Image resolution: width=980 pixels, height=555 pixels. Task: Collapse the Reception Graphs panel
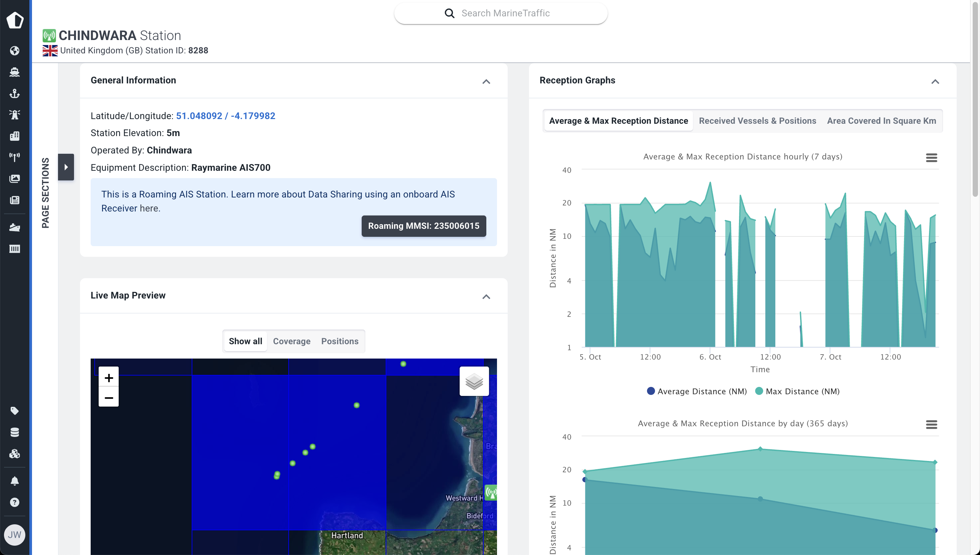(935, 82)
